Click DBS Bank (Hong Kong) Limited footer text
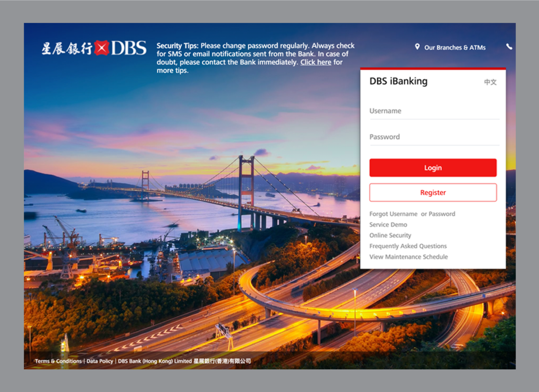Screen dimensions: 539x392 [x=155, y=361]
